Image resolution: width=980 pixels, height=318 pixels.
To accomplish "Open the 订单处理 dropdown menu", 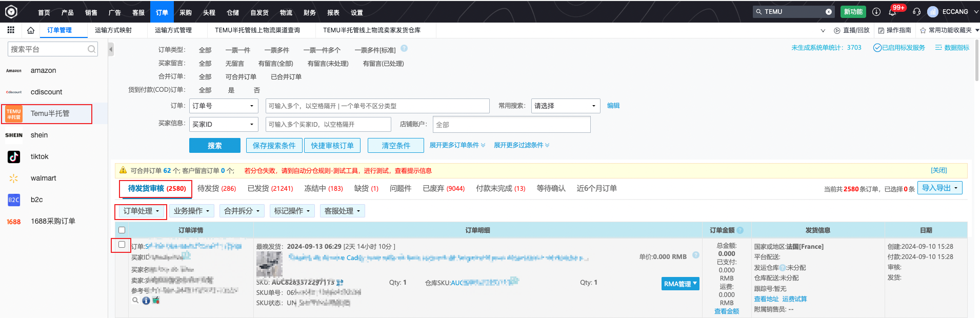I will point(141,211).
